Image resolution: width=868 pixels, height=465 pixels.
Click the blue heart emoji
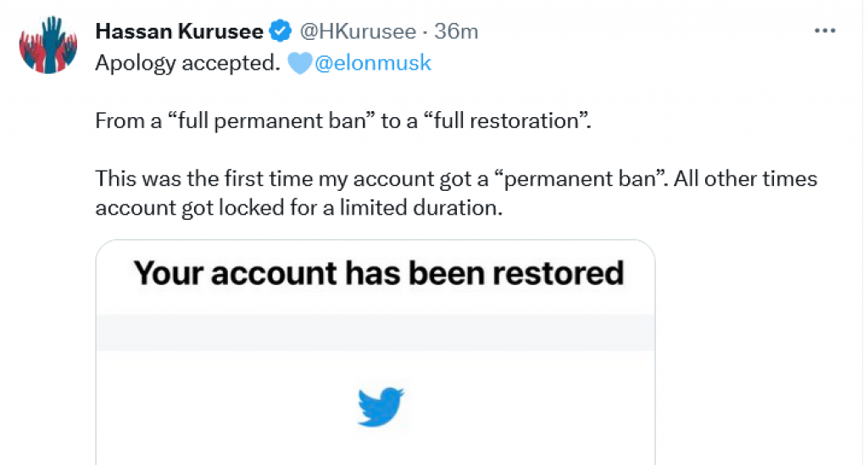[300, 64]
